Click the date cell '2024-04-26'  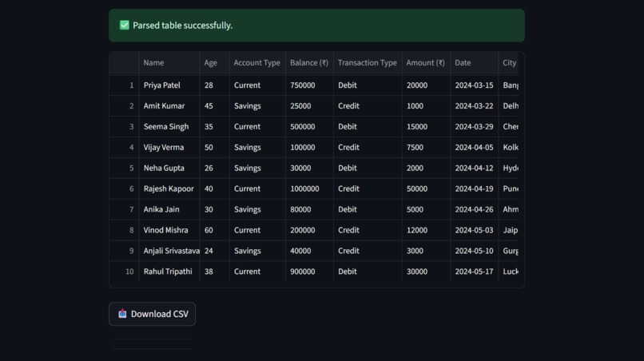pos(474,209)
